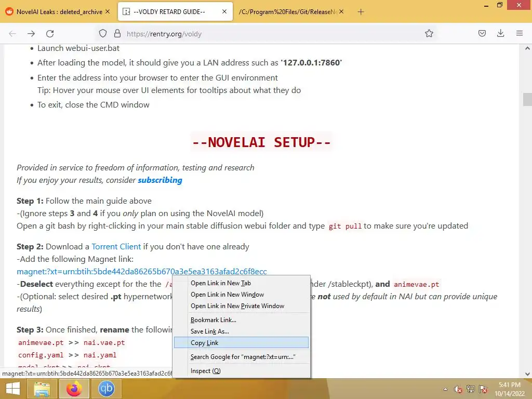
Task: Reload the current page
Action: 50,34
